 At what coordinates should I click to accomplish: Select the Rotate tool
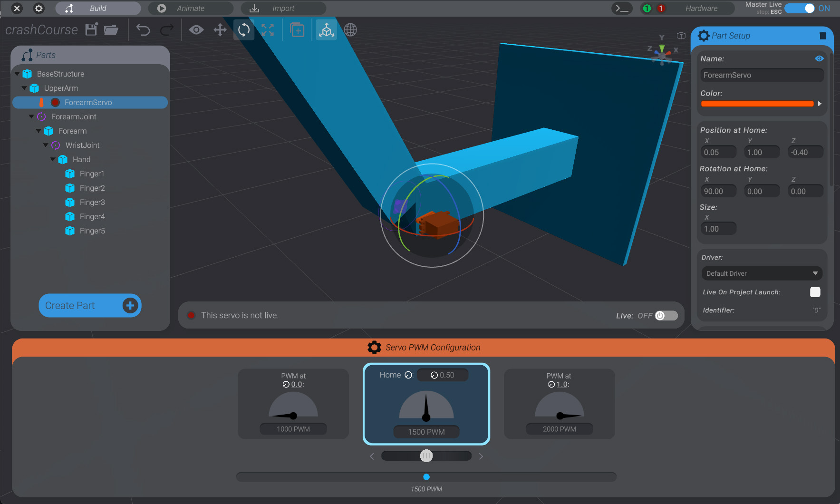pyautogui.click(x=243, y=29)
